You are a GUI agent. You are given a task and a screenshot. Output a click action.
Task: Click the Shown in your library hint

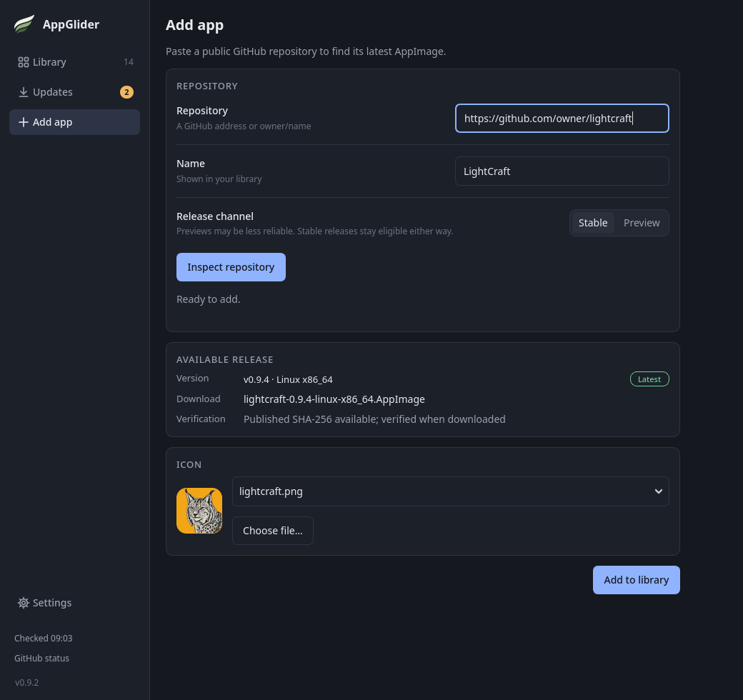[x=219, y=179]
